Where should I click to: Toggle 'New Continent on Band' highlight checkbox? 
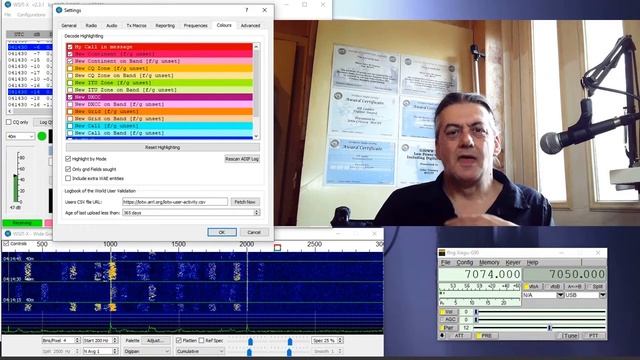70,61
